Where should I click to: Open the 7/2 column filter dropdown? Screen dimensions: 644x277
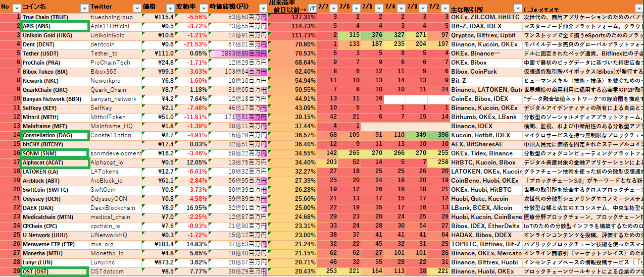(444, 8)
